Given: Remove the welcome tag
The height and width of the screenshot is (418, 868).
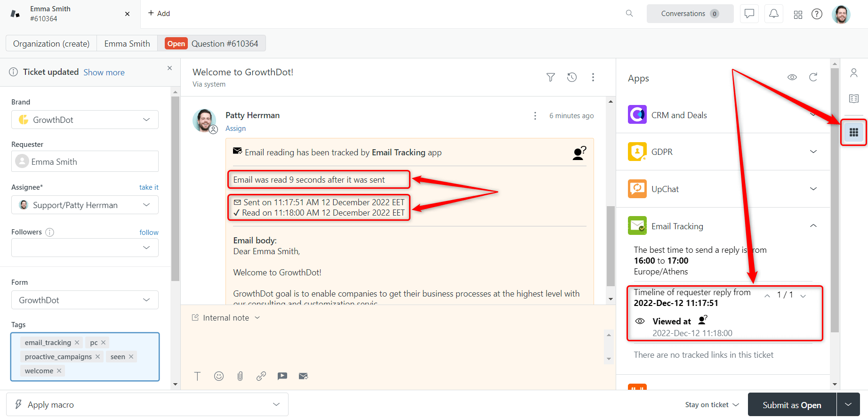Looking at the screenshot, I should click(59, 371).
